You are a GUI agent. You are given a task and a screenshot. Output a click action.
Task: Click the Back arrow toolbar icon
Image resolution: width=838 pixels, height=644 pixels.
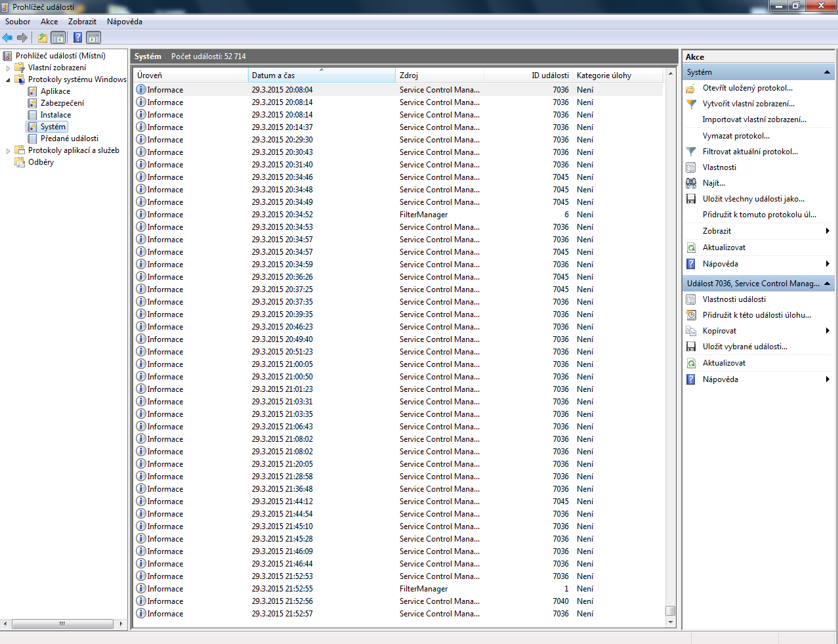tap(7, 37)
